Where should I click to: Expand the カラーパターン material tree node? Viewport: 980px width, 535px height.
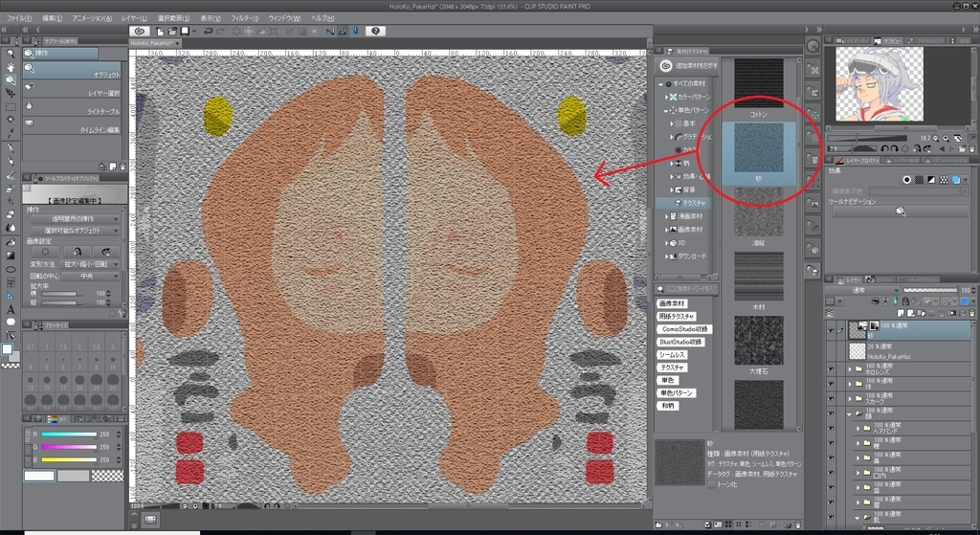point(666,97)
